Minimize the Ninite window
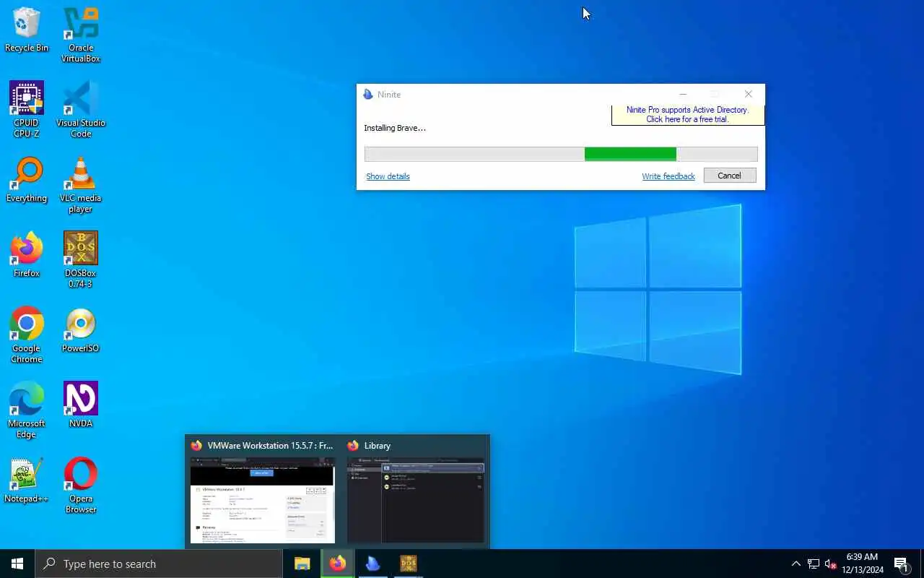 [682, 95]
